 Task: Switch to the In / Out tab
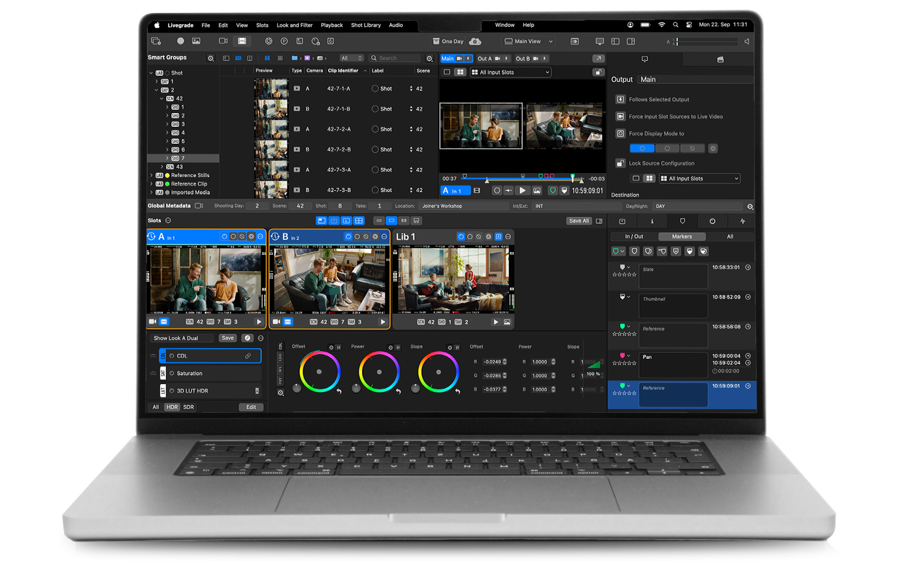(633, 237)
